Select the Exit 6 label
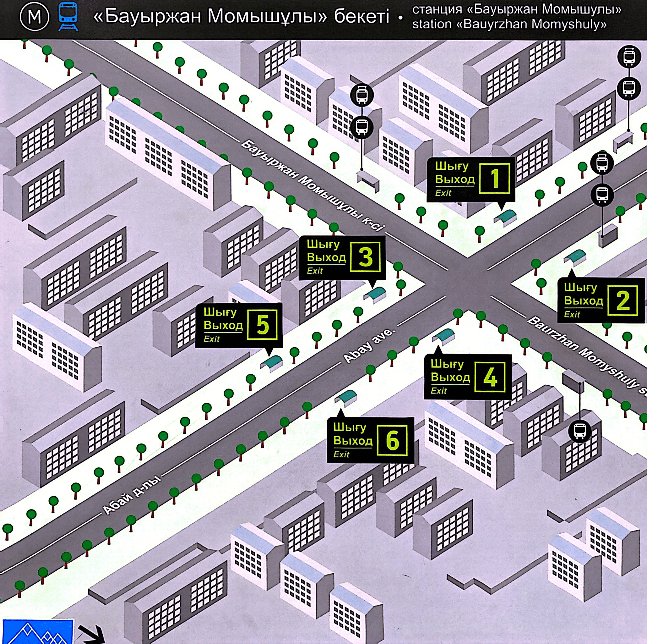This screenshot has height=644, width=647. coord(370,440)
